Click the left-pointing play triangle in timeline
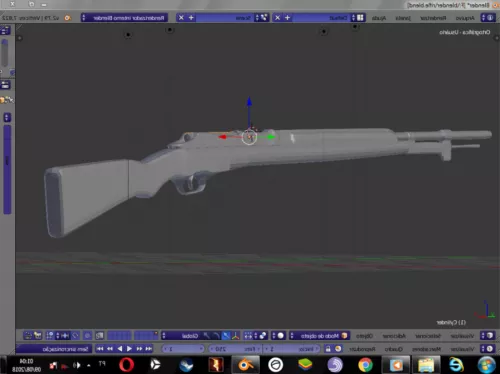500x374 pixels. coord(120,349)
